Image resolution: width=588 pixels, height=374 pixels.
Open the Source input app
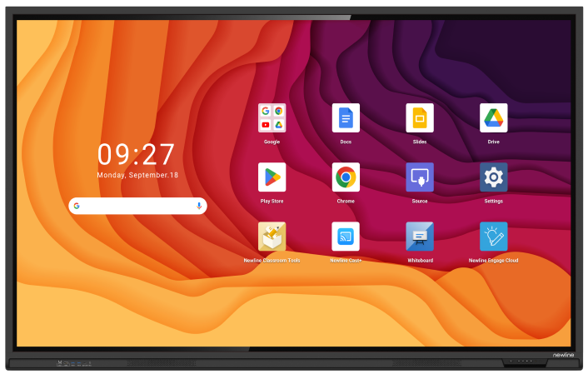click(x=420, y=177)
